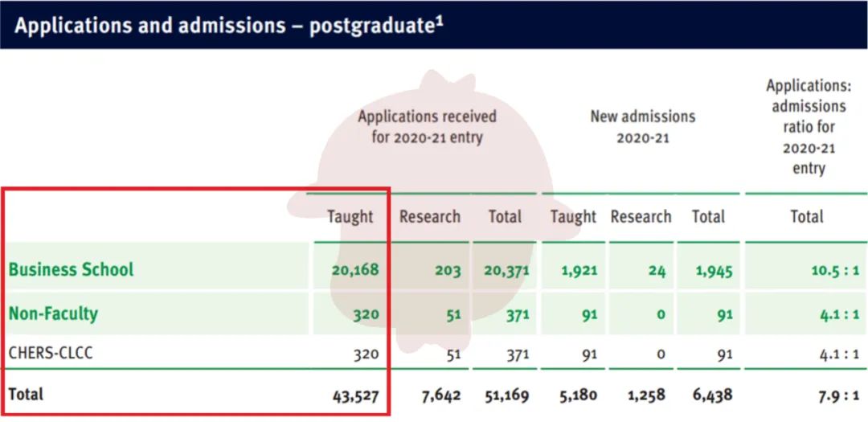Click the 'New admissions 2020-21' header
Image resolution: width=868 pixels, height=422 pixels.
[642, 127]
